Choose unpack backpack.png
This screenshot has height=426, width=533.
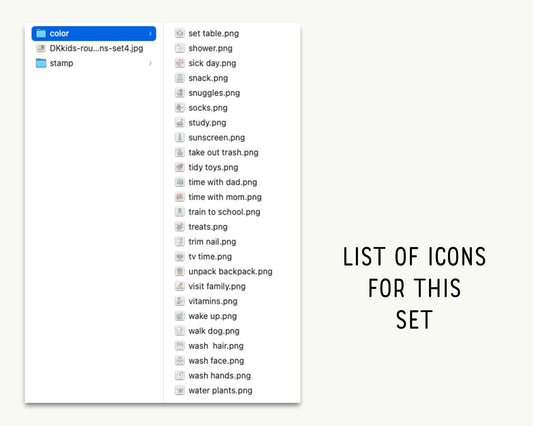coord(230,271)
